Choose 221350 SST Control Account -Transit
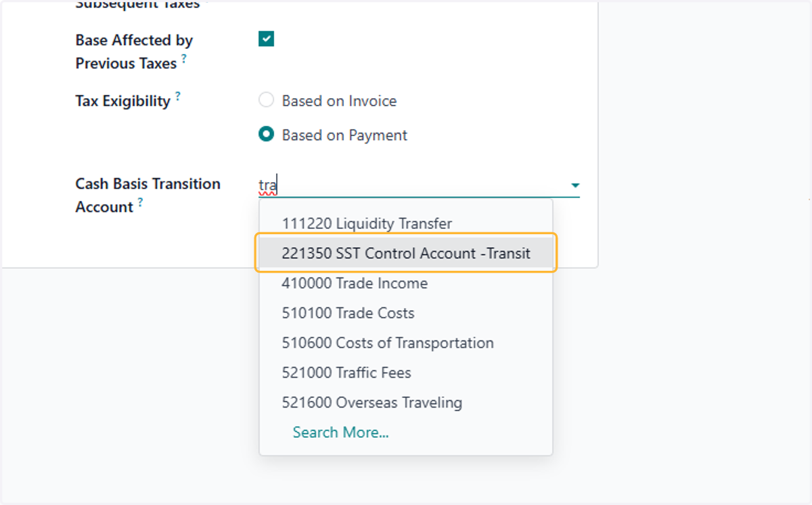The image size is (812, 505). click(x=406, y=253)
